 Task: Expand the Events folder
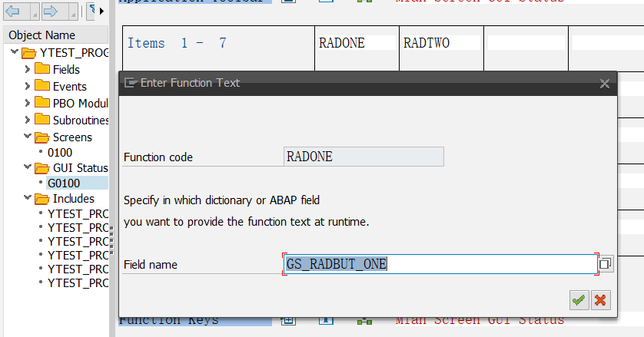[x=28, y=87]
